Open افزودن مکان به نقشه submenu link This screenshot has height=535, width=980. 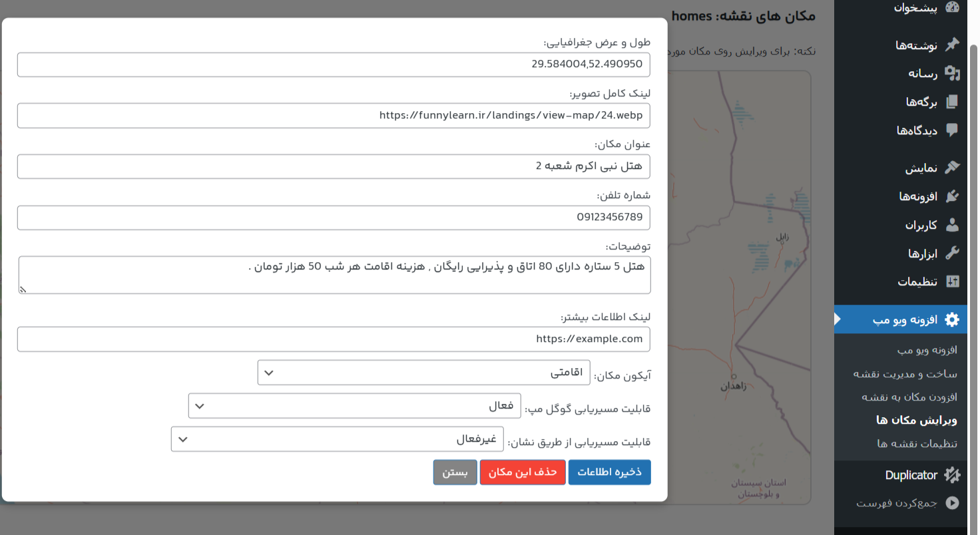[x=909, y=397]
